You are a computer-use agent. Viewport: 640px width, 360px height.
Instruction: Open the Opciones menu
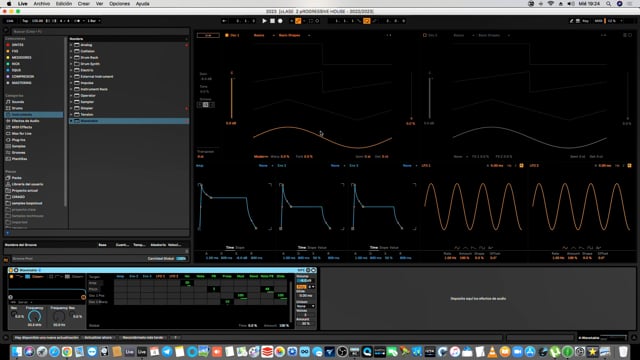tap(119, 4)
